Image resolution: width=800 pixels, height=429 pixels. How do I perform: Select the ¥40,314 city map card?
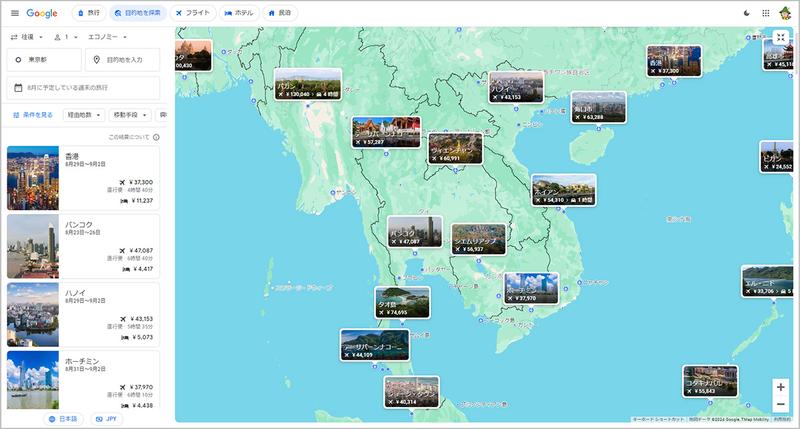point(411,392)
